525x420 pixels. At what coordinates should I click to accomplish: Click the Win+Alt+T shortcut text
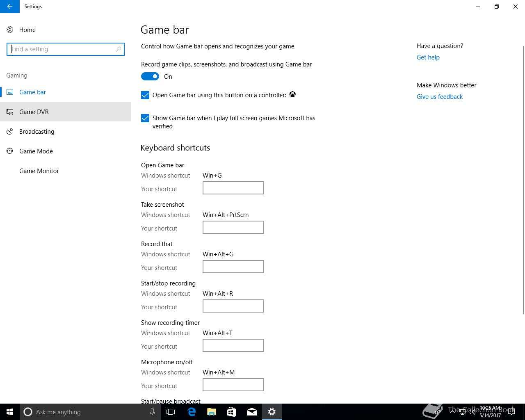point(217,333)
